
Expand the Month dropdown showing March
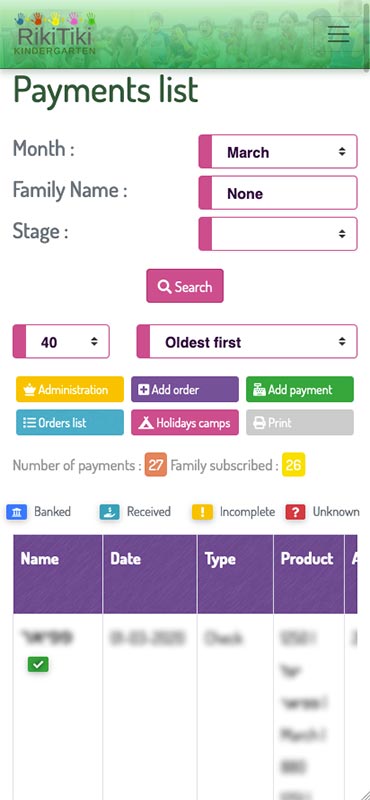tap(278, 152)
